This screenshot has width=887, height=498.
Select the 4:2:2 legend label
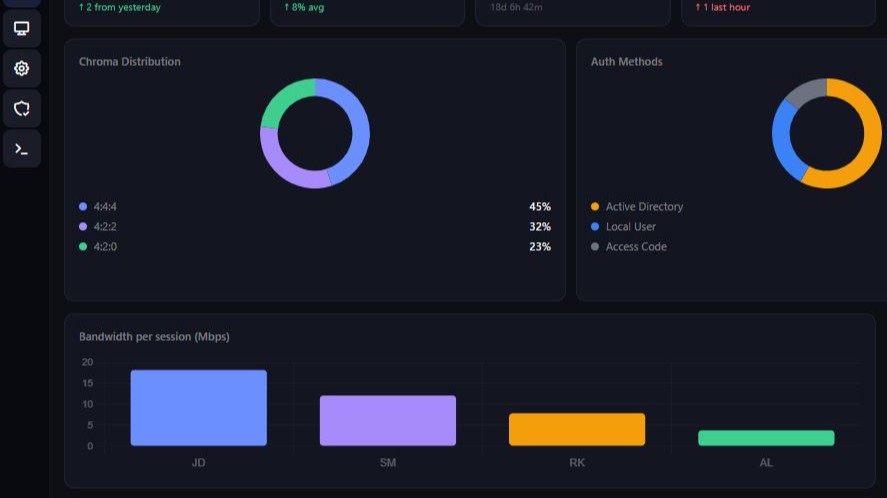(x=105, y=226)
